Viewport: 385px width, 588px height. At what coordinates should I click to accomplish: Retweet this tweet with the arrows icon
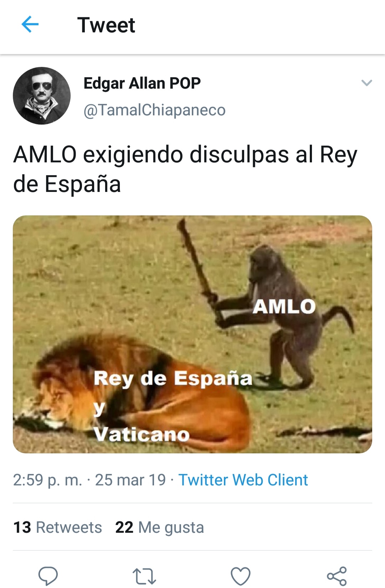[x=144, y=576]
